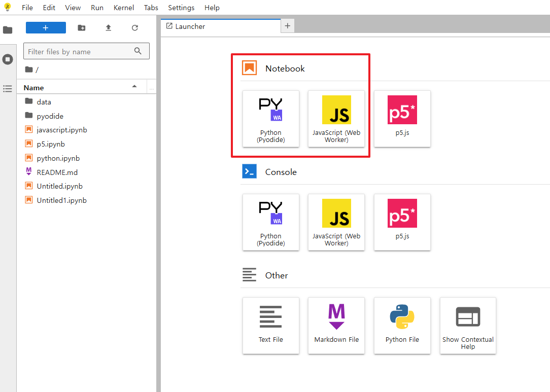Open the View menu
The width and height of the screenshot is (550, 392).
tap(73, 8)
